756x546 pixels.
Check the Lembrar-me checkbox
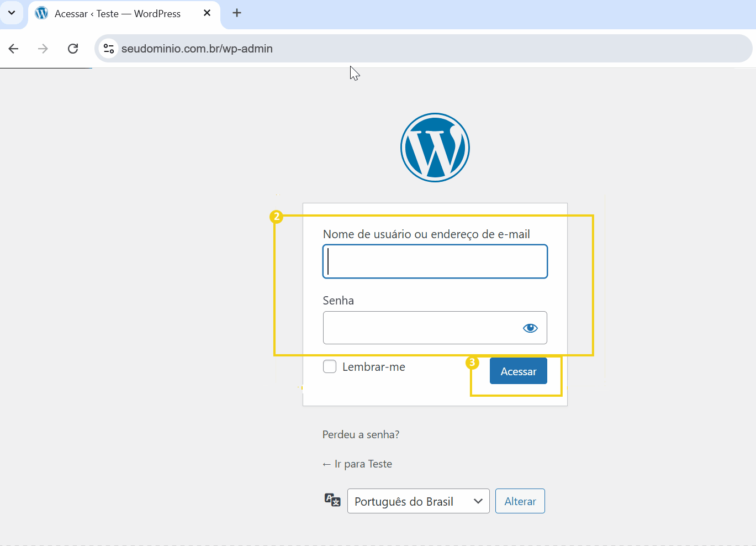pyautogui.click(x=330, y=366)
